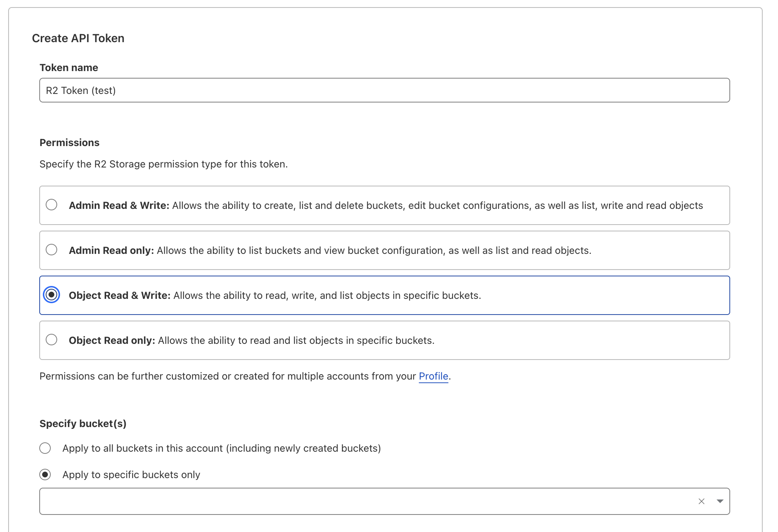Click the Token name label

coord(69,67)
